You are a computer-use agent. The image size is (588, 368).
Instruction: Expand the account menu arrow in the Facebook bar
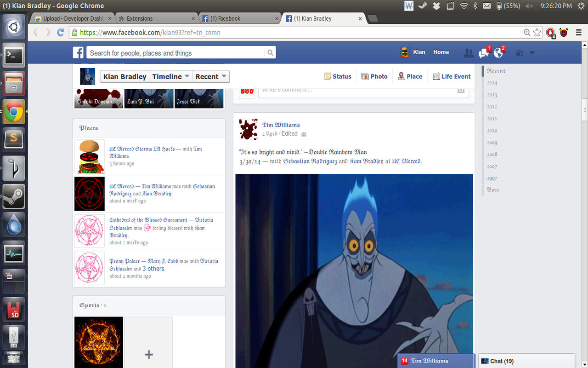click(x=532, y=53)
